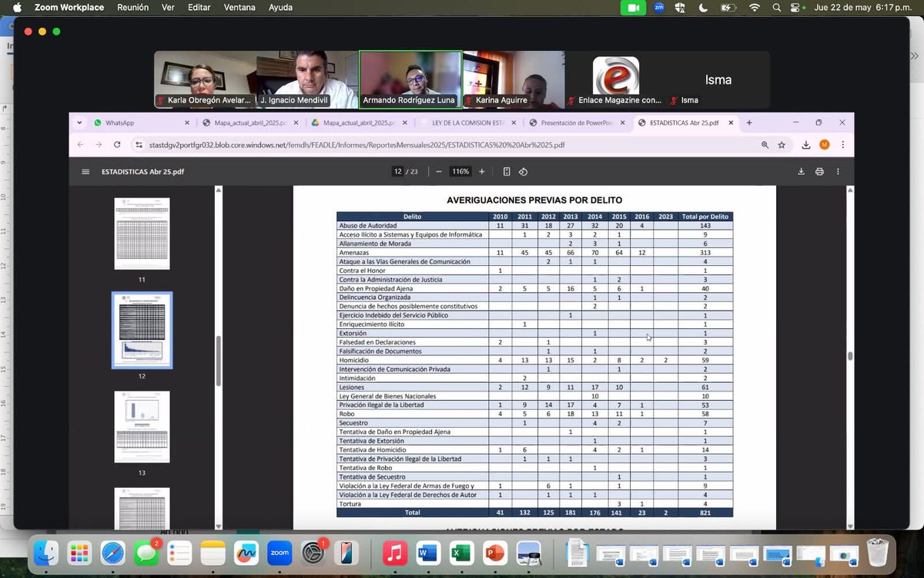The width and height of the screenshot is (924, 578).
Task: Open Control Center in menu bar
Action: [796, 8]
